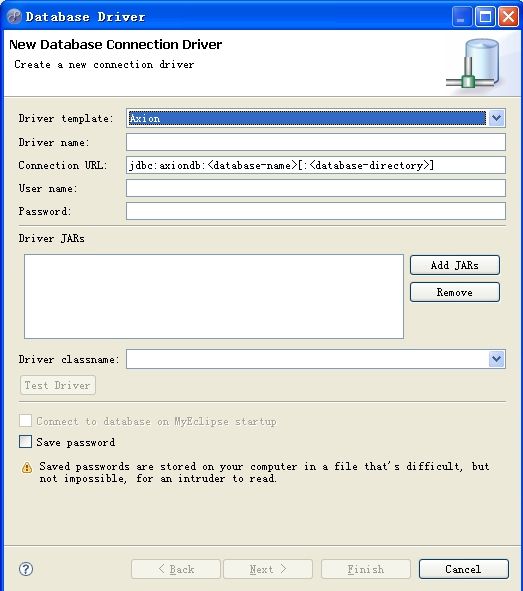
Task: Click the 'Create a new connection driver' text
Action: click(x=104, y=64)
